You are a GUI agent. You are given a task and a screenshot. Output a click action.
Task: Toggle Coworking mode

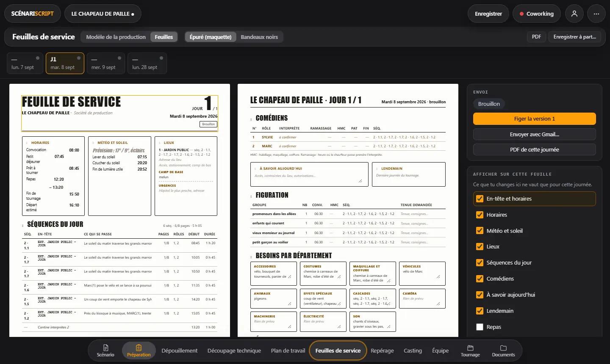[x=536, y=14]
